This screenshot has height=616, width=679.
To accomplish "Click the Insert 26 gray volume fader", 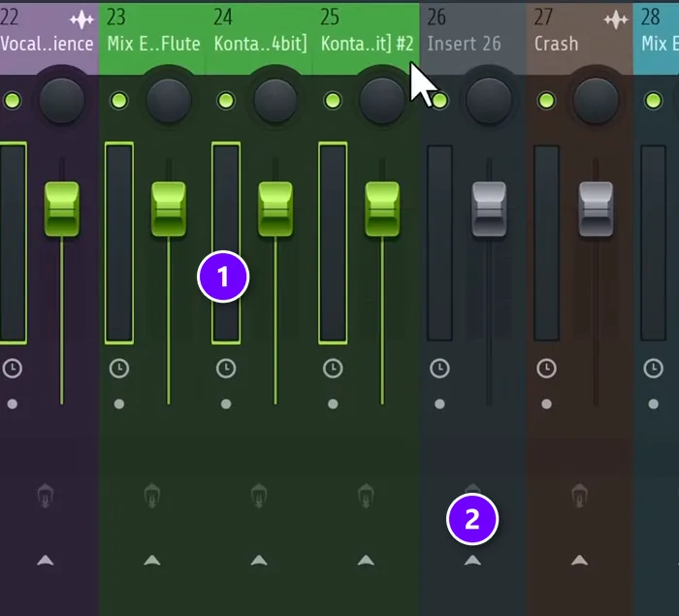I will pos(489,210).
